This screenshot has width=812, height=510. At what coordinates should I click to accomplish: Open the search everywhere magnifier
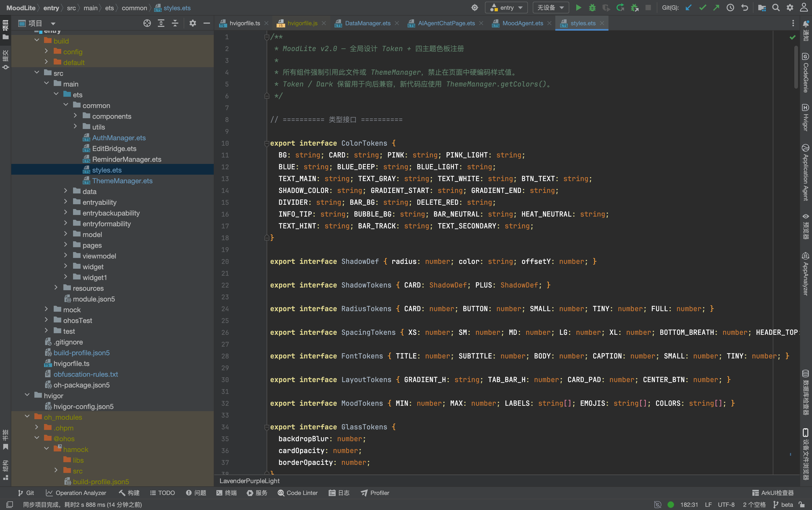775,8
